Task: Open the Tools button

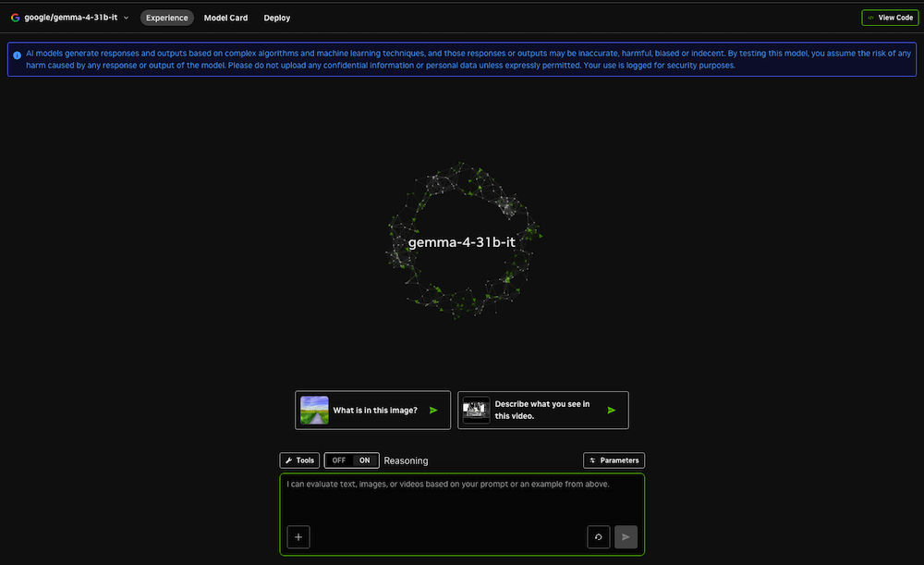Action: tap(299, 461)
